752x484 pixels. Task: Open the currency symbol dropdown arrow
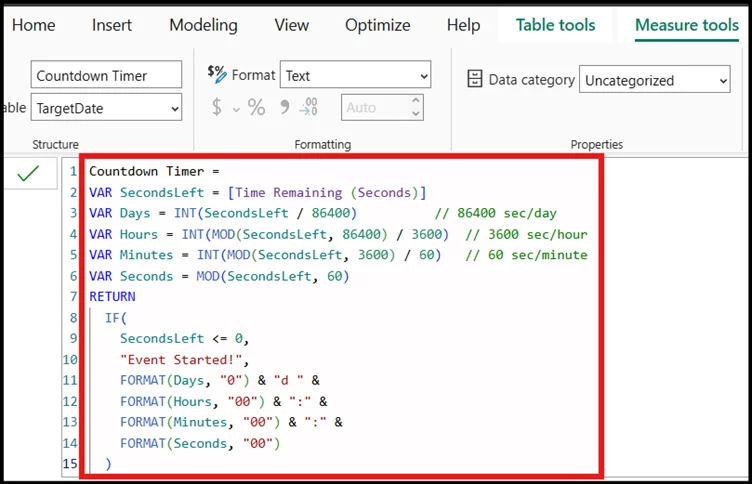pos(236,108)
